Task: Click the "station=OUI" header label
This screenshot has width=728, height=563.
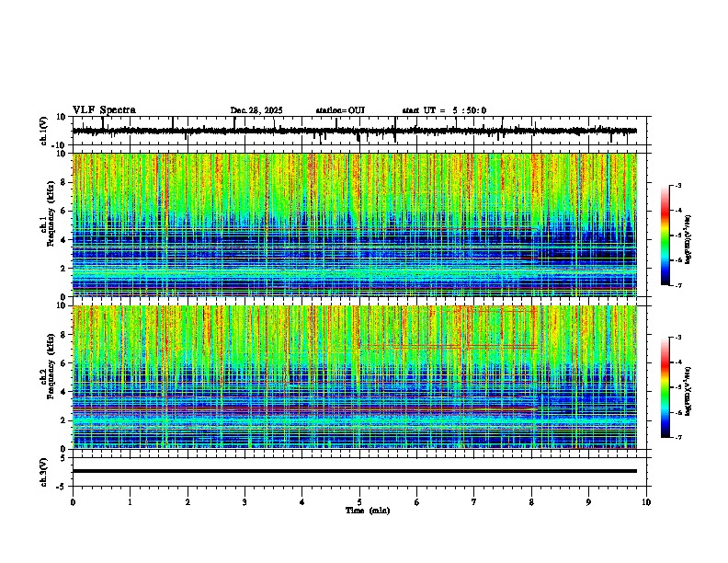Action: click(340, 110)
